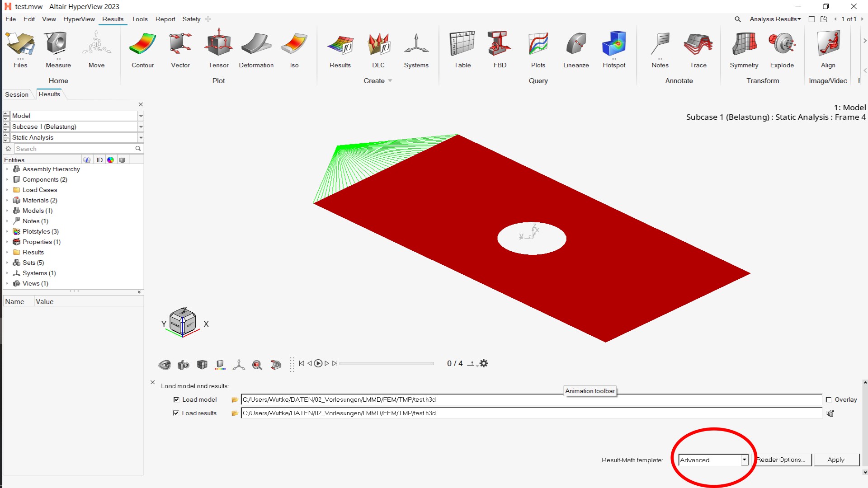This screenshot has height=488, width=868.
Task: Click the Apply button
Action: [x=836, y=460]
